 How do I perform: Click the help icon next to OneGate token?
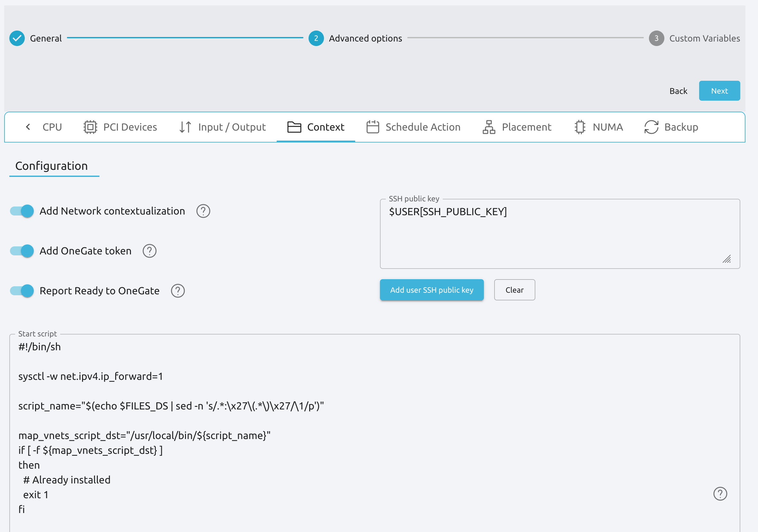(149, 251)
